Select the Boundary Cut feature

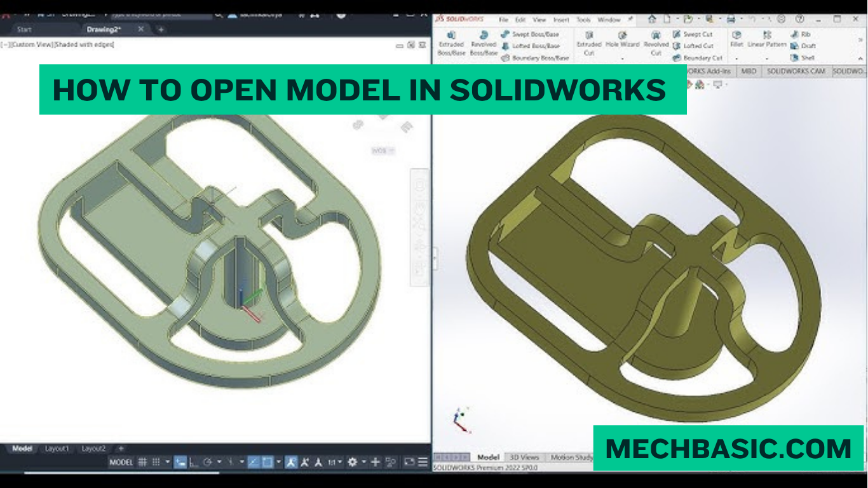[698, 58]
